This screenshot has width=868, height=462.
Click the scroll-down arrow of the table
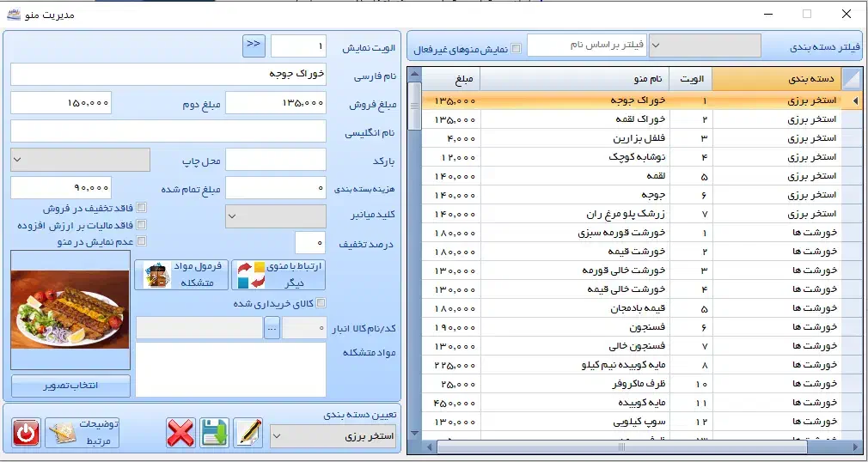click(x=414, y=434)
